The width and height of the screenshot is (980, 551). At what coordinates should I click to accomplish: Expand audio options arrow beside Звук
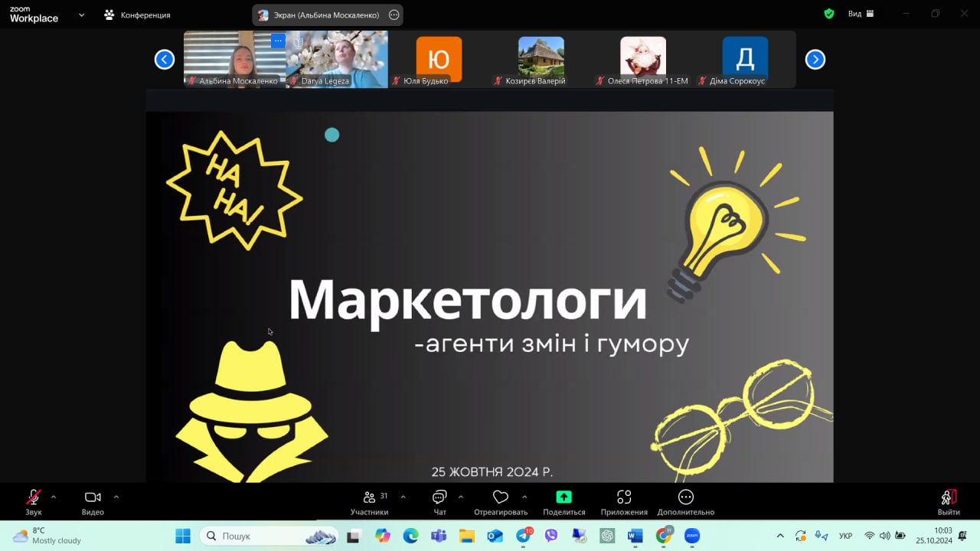coord(54,497)
